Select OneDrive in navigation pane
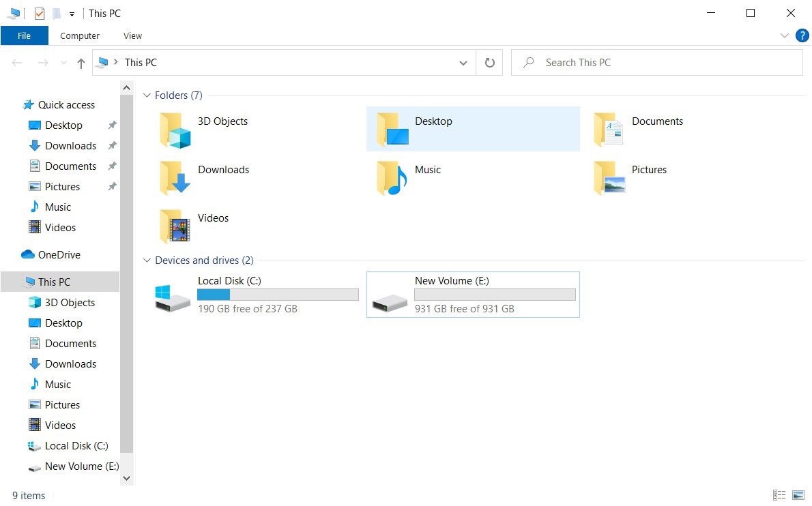812x506 pixels. tap(59, 255)
